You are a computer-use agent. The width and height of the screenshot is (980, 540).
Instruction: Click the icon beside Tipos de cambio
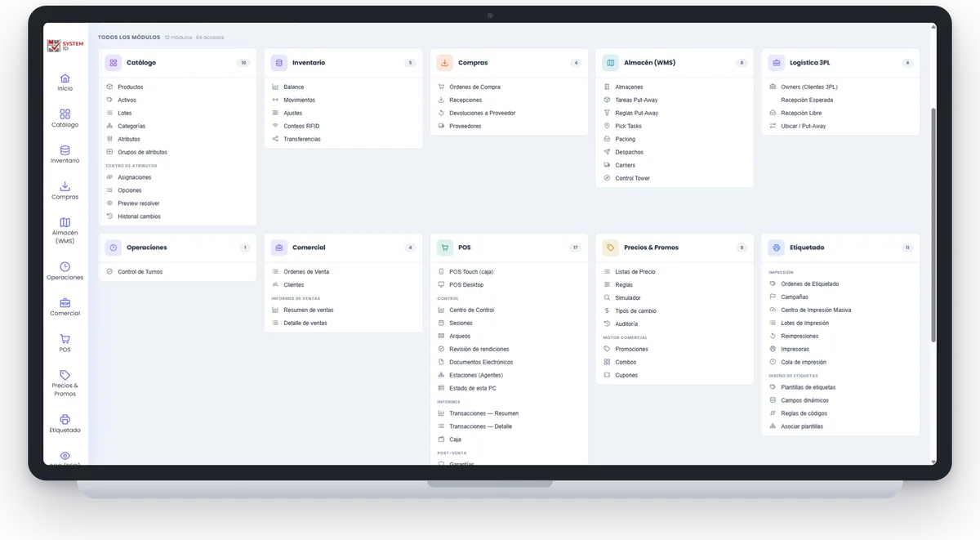(x=607, y=311)
